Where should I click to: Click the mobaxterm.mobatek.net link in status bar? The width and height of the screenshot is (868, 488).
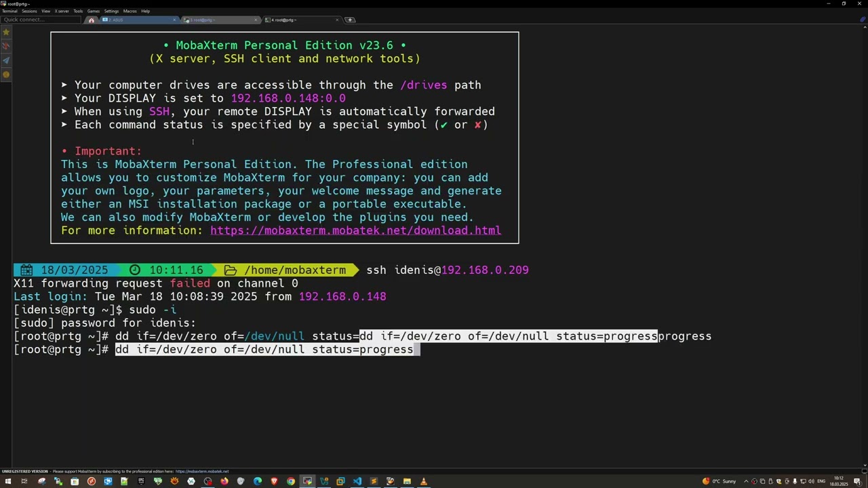[202, 471]
